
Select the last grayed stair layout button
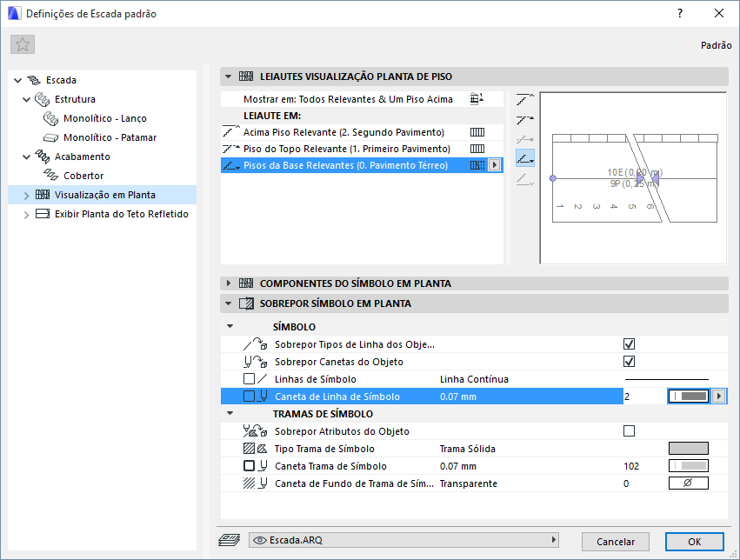click(525, 179)
